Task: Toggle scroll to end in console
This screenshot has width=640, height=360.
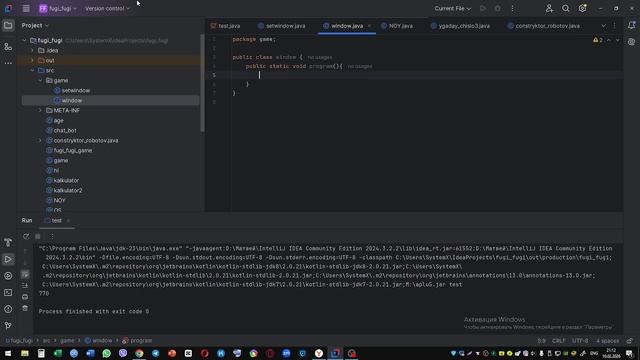Action: pyautogui.click(x=25, y=285)
